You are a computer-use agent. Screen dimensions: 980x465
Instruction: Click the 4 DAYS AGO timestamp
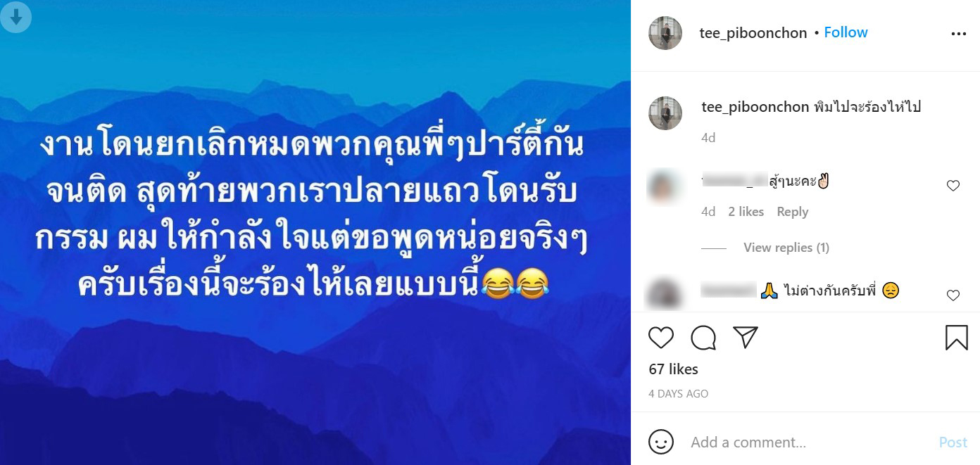(678, 394)
